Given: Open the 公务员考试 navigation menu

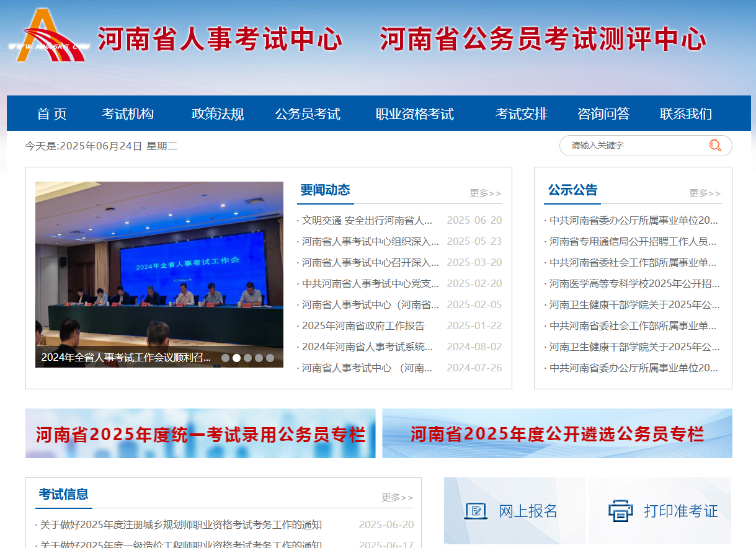Looking at the screenshot, I should 308,114.
